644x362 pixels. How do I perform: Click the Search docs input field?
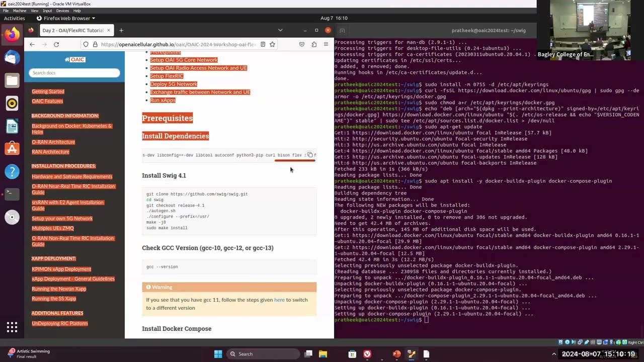[74, 73]
